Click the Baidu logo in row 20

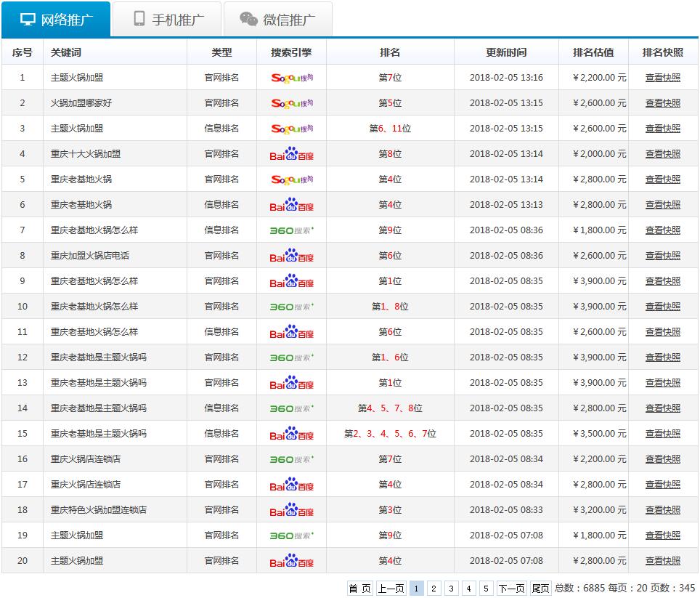(x=291, y=561)
